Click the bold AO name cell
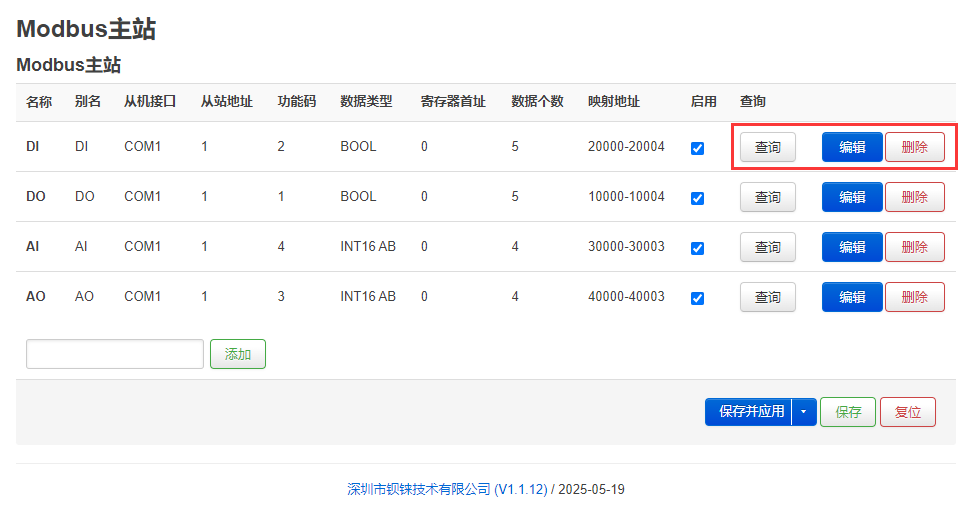The width and height of the screenshot is (967, 509). point(36,296)
